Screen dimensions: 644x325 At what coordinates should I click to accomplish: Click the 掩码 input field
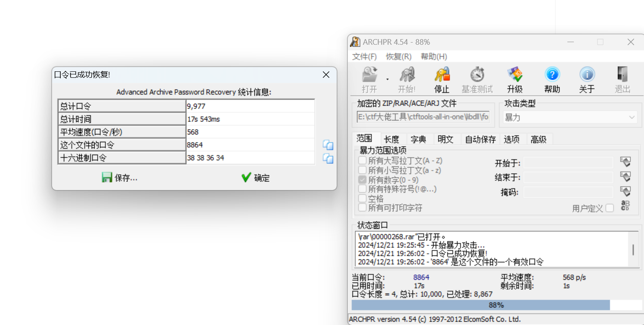pos(568,192)
